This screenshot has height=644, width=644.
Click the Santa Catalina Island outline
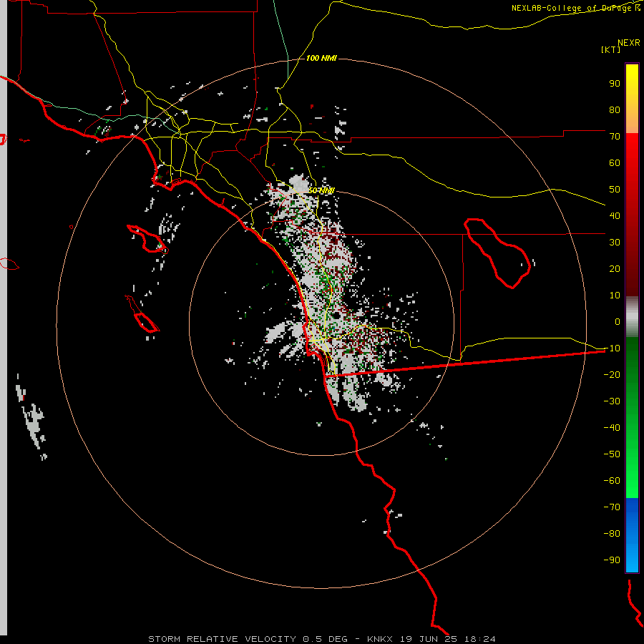tap(147, 238)
